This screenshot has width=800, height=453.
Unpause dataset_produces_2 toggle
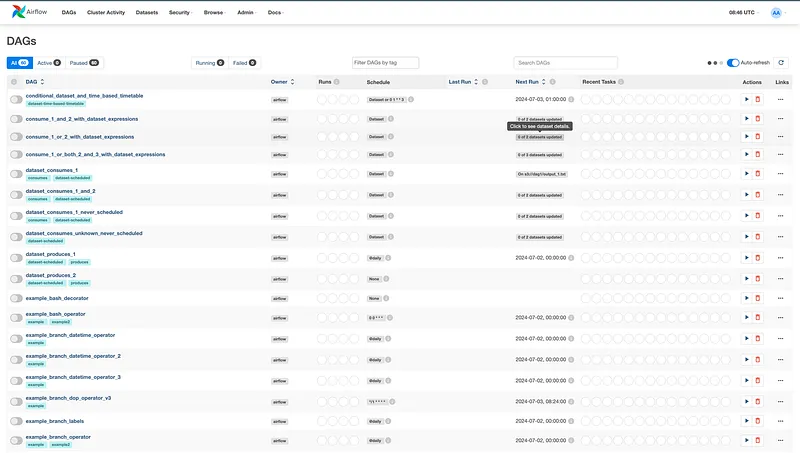(x=16, y=279)
